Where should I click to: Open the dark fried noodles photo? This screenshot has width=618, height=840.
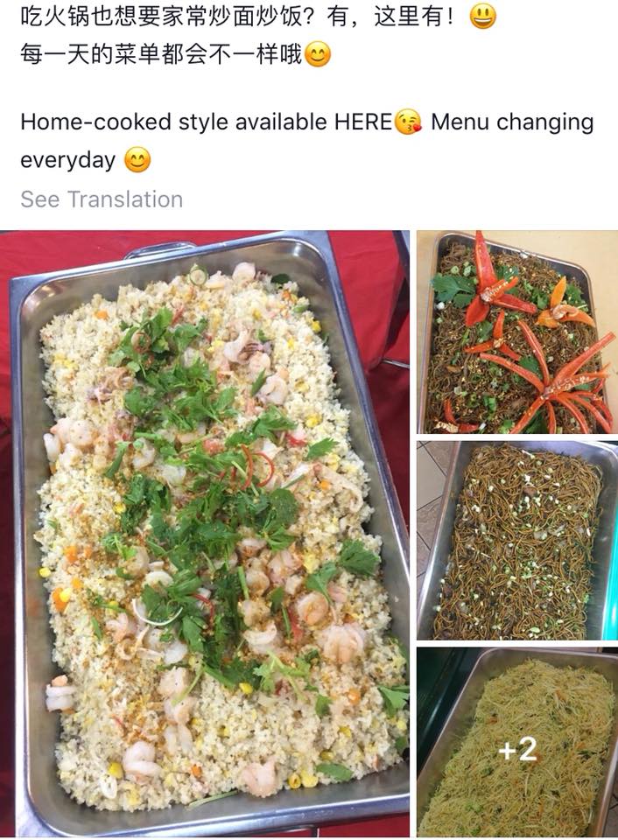coord(517,541)
